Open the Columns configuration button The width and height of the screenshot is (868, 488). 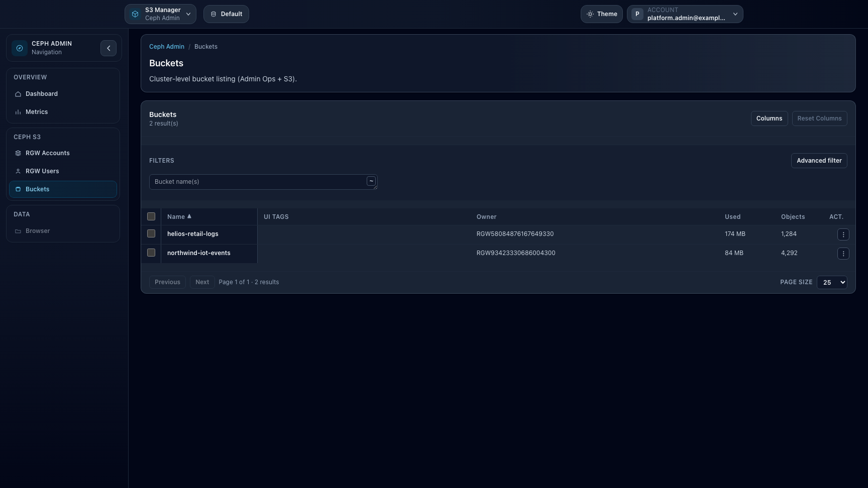pyautogui.click(x=769, y=118)
